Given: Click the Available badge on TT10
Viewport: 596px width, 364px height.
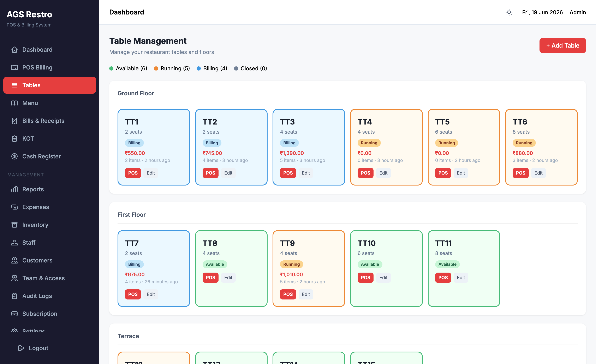Looking at the screenshot, I should 370,265.
